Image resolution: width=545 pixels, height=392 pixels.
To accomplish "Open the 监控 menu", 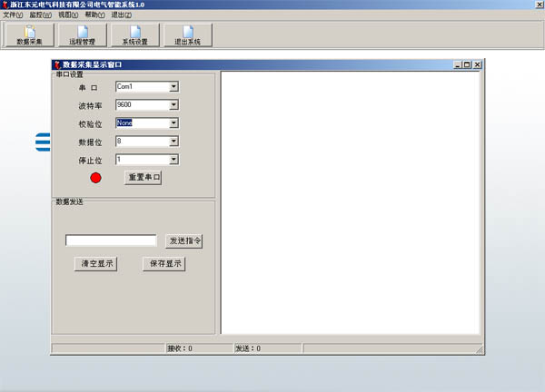I will (x=40, y=15).
